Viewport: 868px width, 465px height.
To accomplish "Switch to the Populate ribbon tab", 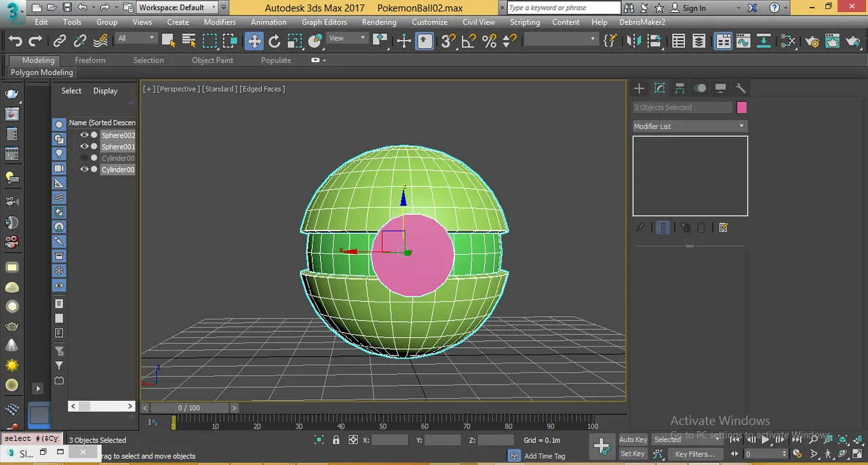I will (x=276, y=60).
